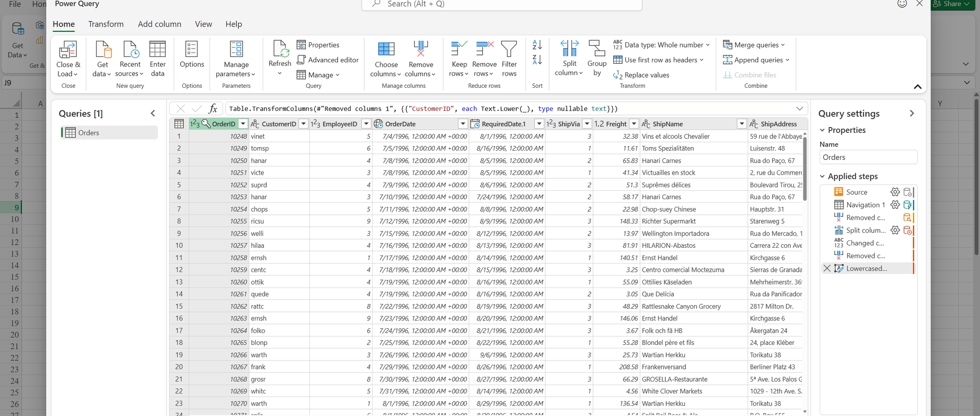Click the Refresh icon in the ribbon
This screenshot has width=980, height=416.
[280, 50]
